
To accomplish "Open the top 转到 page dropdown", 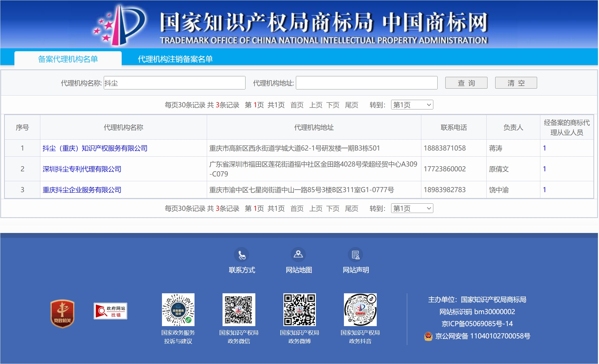I will (412, 105).
